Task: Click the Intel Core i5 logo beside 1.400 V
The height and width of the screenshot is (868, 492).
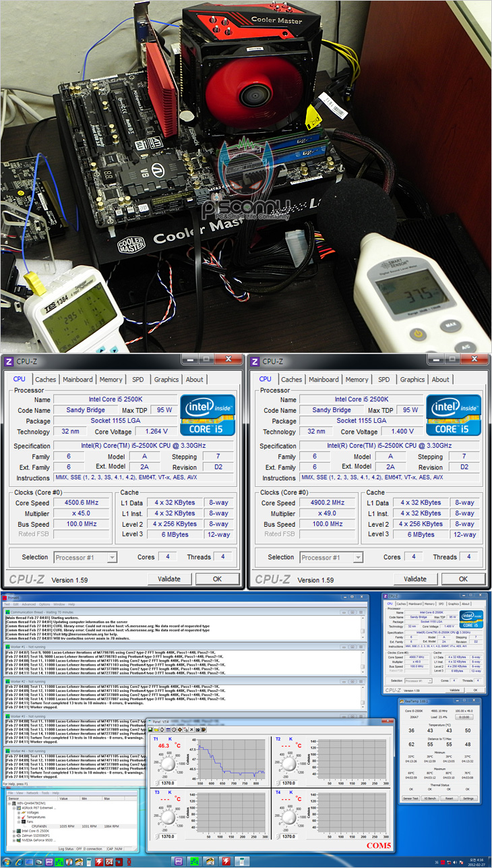Action: pyautogui.click(x=454, y=415)
